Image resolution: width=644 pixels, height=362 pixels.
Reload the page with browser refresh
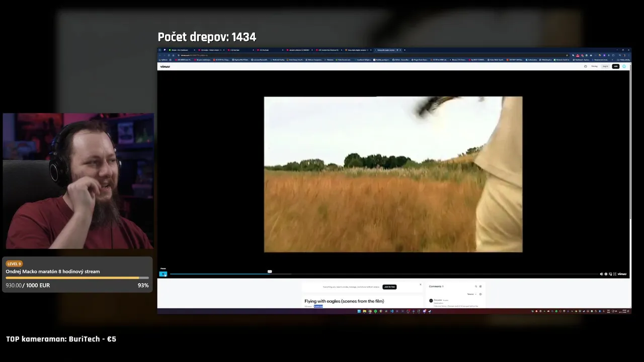[x=169, y=55]
